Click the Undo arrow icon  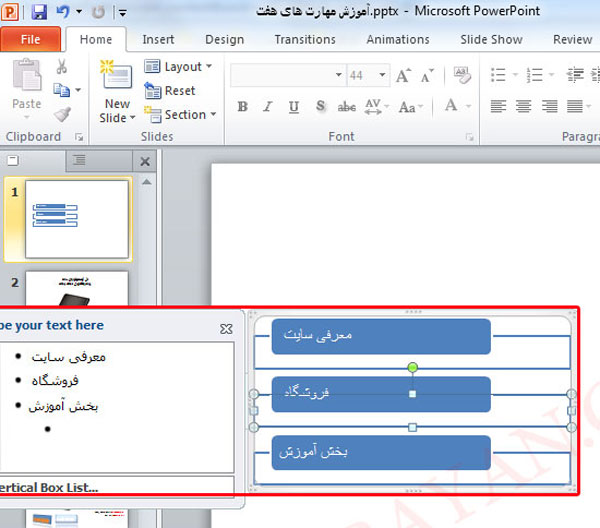(64, 12)
